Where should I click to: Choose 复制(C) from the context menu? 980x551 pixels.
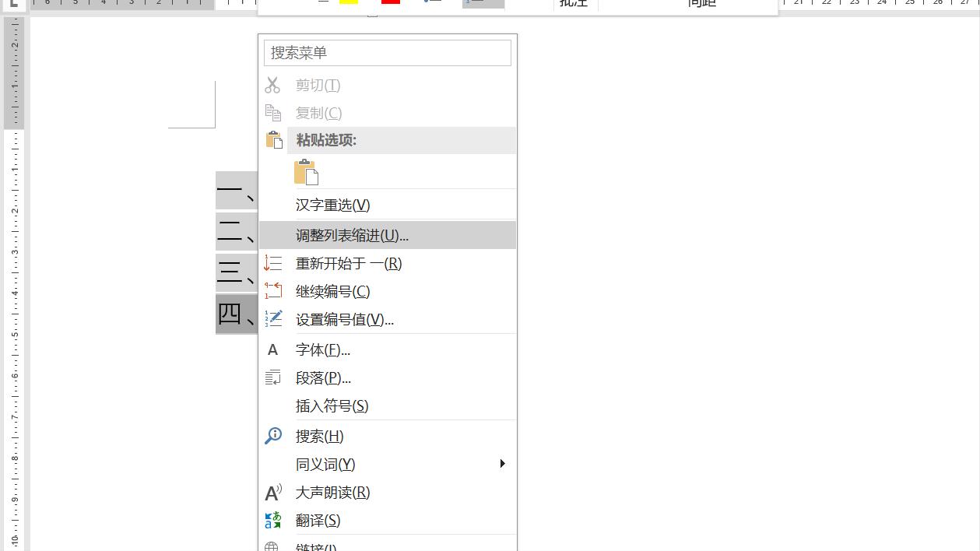388,113
